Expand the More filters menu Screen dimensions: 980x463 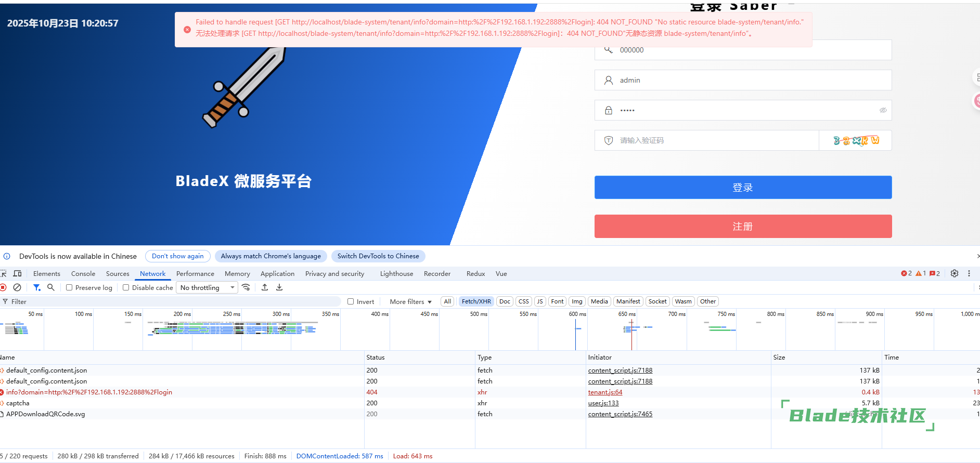(410, 301)
